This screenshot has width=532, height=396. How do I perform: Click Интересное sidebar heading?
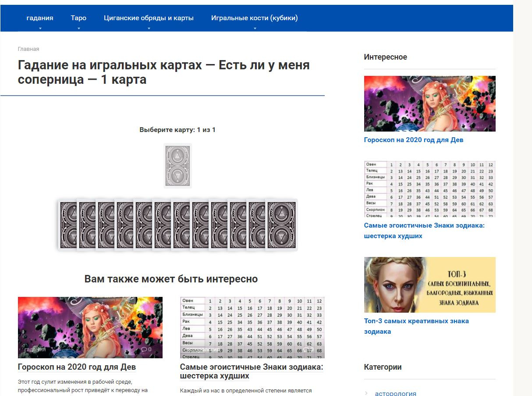[385, 57]
